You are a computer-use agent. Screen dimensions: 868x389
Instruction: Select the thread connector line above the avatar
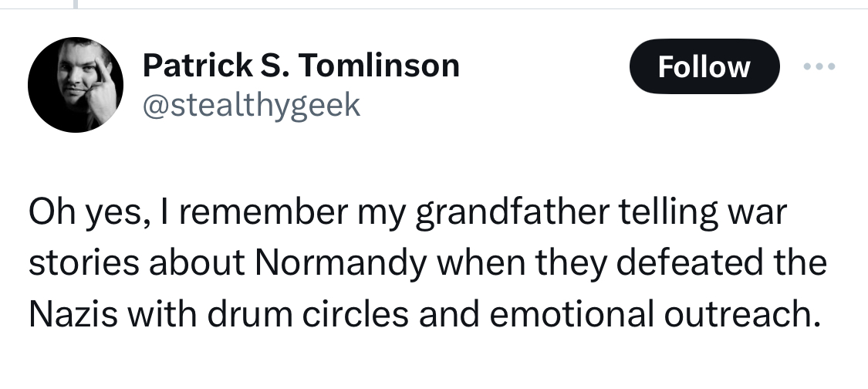pyautogui.click(x=76, y=5)
